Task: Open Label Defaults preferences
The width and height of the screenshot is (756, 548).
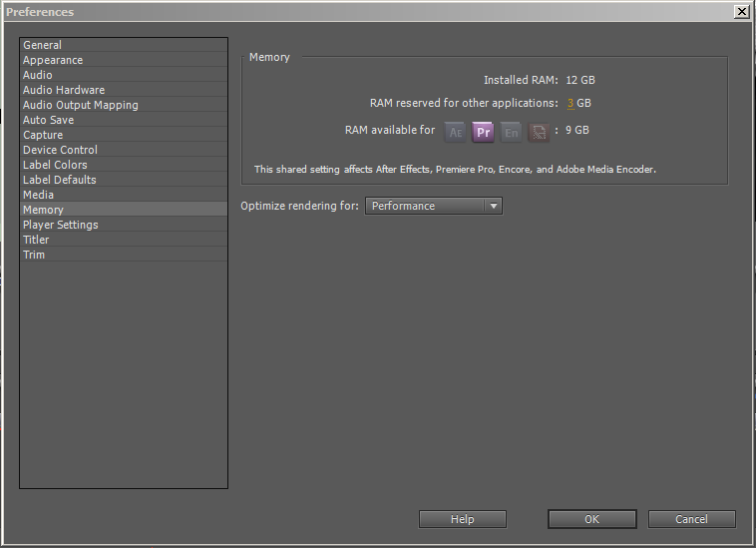Action: pos(124,180)
